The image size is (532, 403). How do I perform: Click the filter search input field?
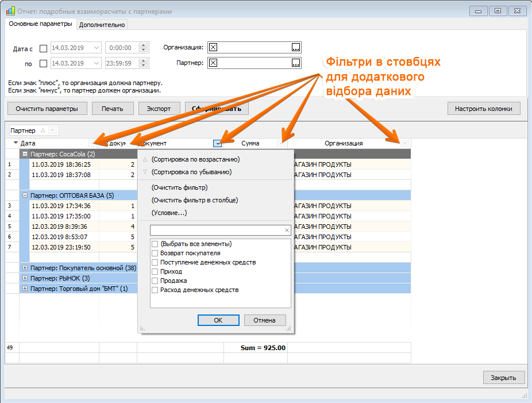217,230
